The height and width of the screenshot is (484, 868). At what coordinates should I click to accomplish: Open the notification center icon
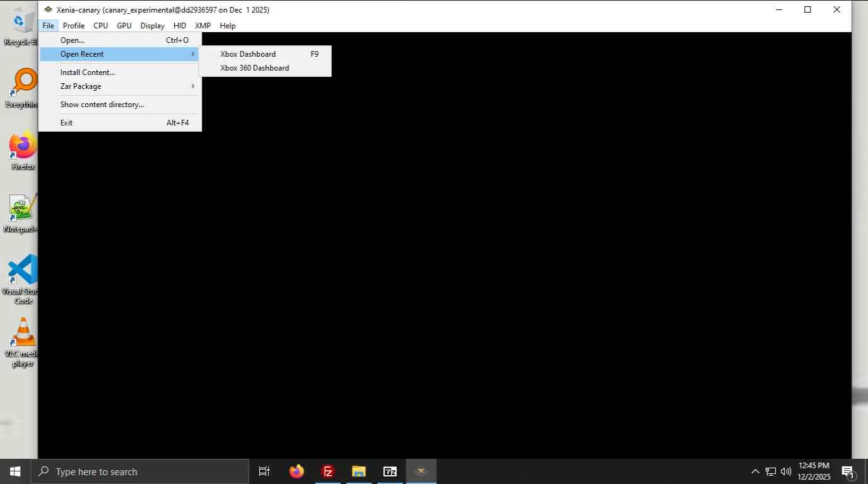[848, 471]
